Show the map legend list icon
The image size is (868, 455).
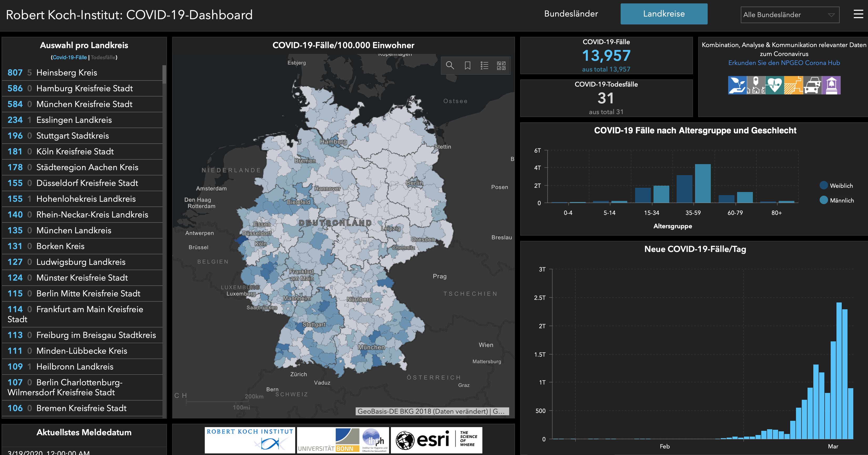[x=484, y=65]
